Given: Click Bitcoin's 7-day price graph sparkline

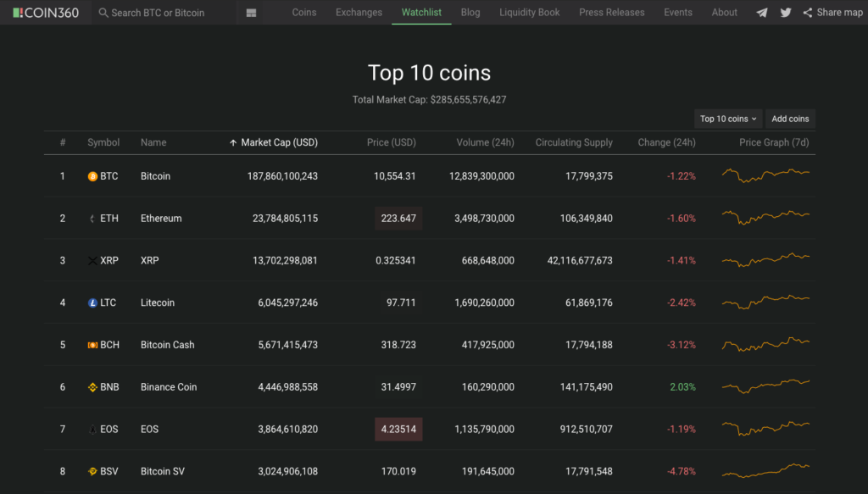Looking at the screenshot, I should (x=764, y=175).
